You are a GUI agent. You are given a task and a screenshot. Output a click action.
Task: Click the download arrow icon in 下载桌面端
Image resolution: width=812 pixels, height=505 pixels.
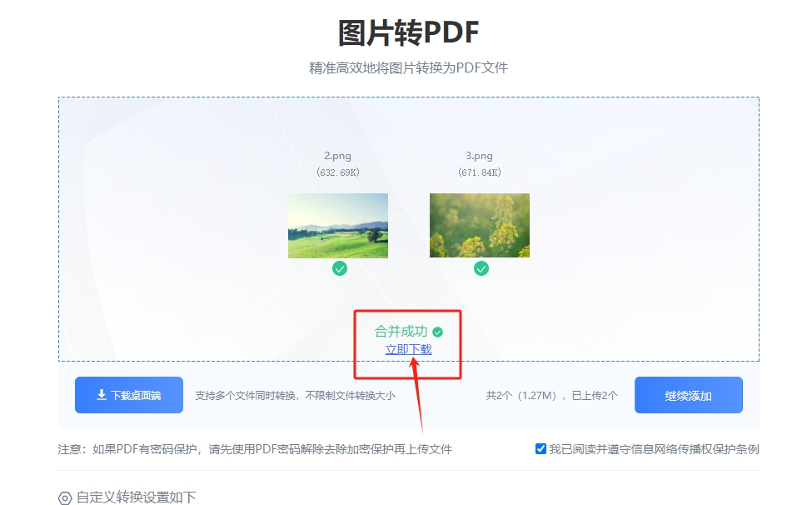[x=102, y=395]
